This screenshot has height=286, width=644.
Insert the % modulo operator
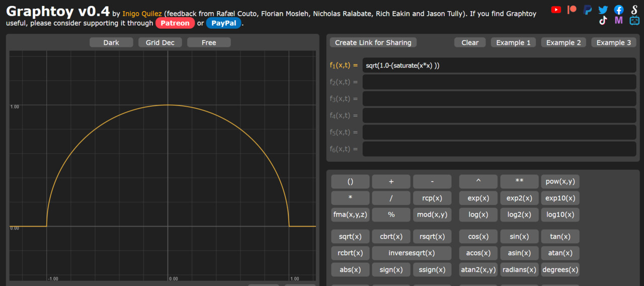tap(391, 214)
